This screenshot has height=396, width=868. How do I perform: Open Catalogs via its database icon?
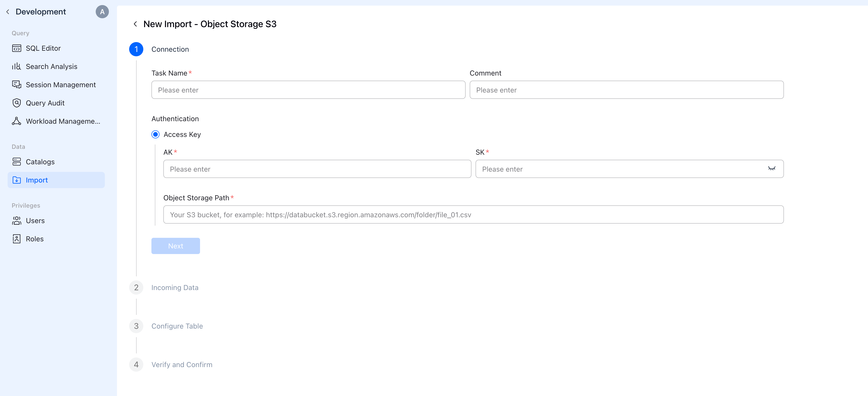pos(16,162)
